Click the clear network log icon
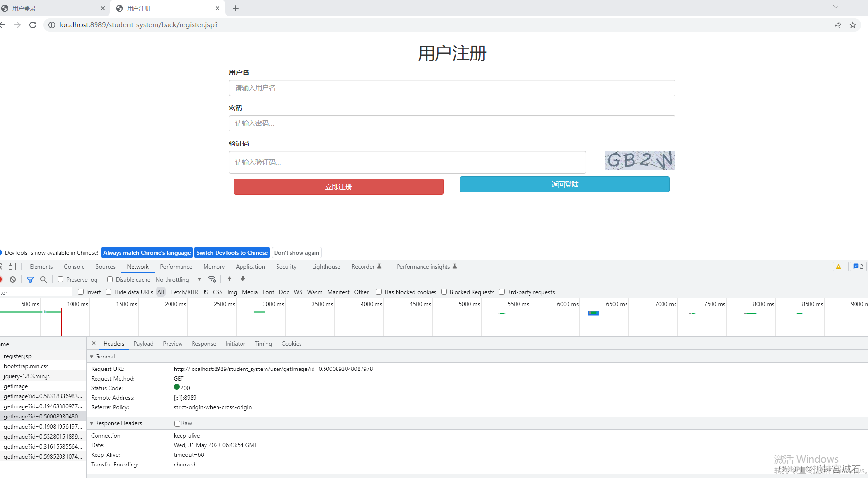 [12, 279]
